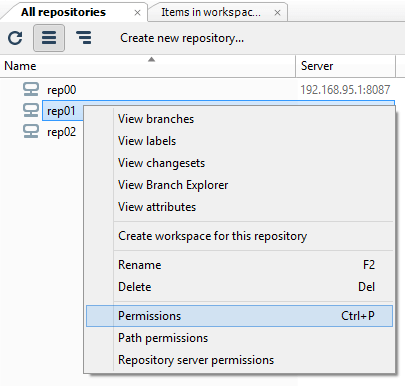405x386 pixels.
Task: Switch to tree view mode icon
Action: (83, 38)
